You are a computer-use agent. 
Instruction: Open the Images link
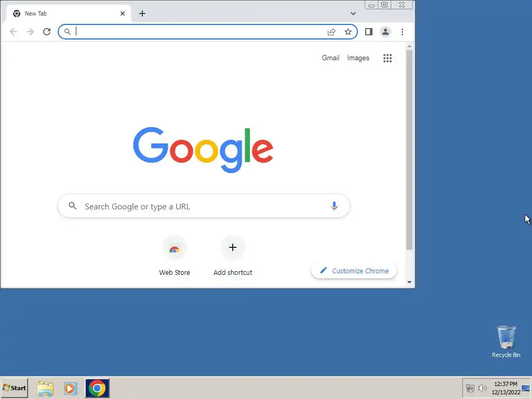point(358,58)
